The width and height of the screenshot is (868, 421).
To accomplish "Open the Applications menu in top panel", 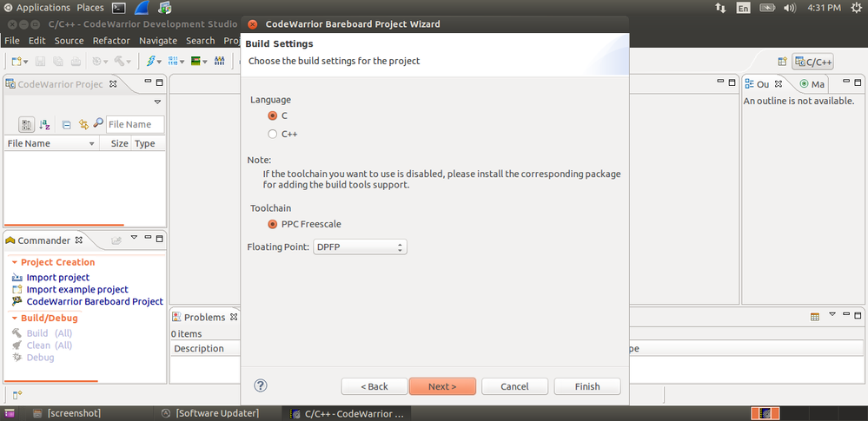I will click(43, 8).
